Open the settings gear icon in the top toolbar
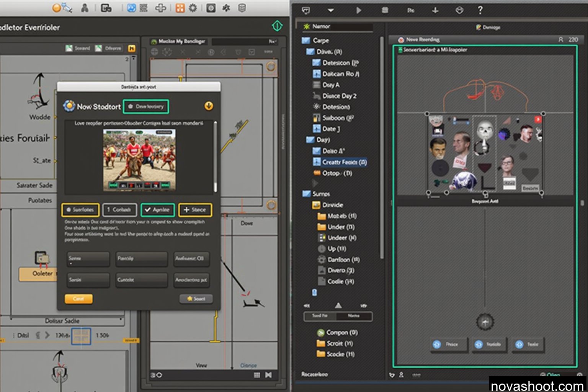The height and width of the screenshot is (392, 588). coord(193,8)
